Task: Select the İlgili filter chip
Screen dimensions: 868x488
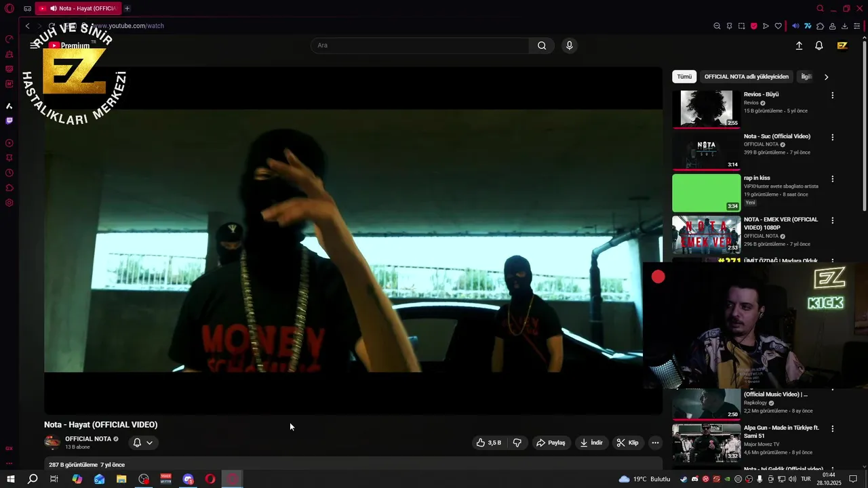Action: coord(806,77)
